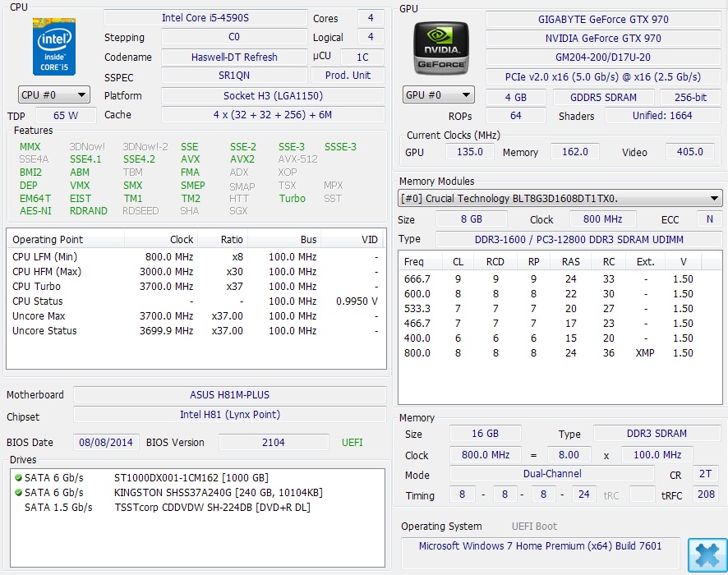Click the green UEFI label

click(352, 442)
